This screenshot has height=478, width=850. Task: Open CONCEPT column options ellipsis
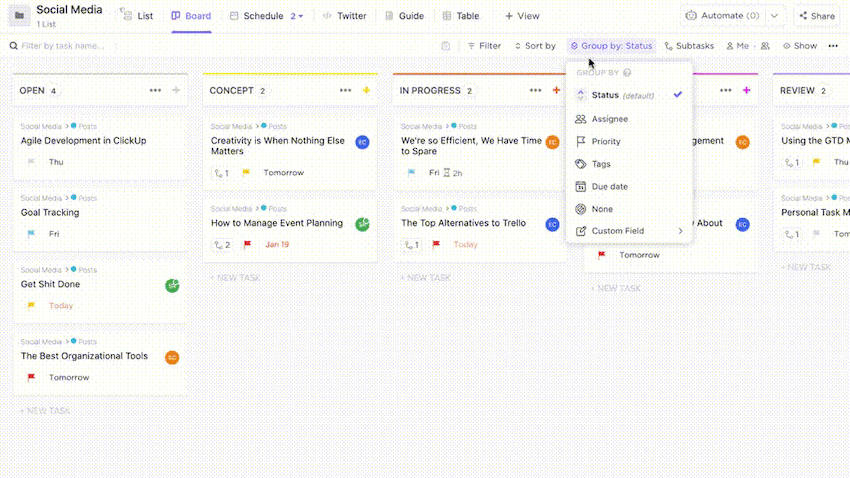point(345,91)
